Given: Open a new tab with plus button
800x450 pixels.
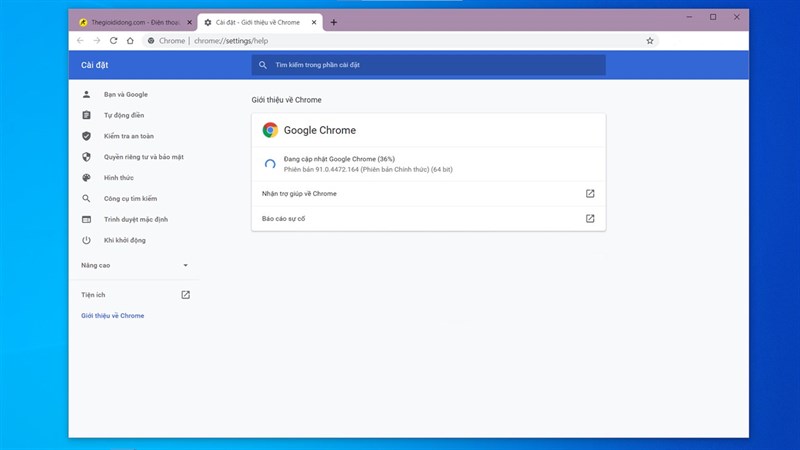Looking at the screenshot, I should pos(334,22).
